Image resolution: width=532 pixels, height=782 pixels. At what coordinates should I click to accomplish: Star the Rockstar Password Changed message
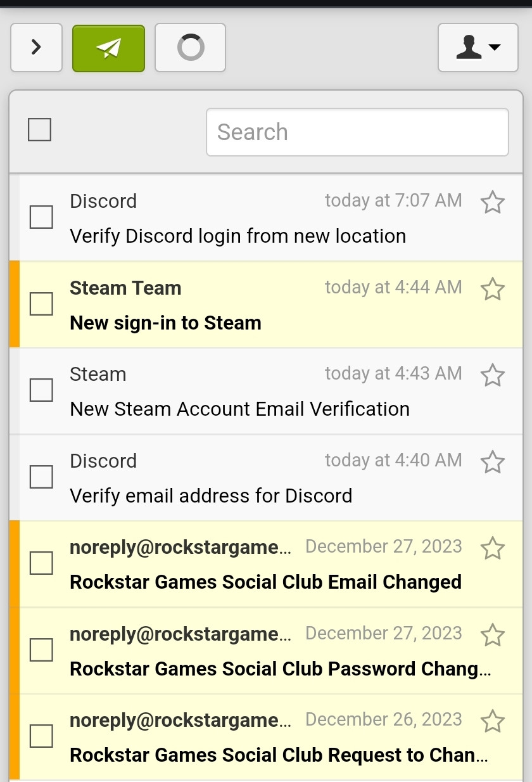[x=492, y=635]
